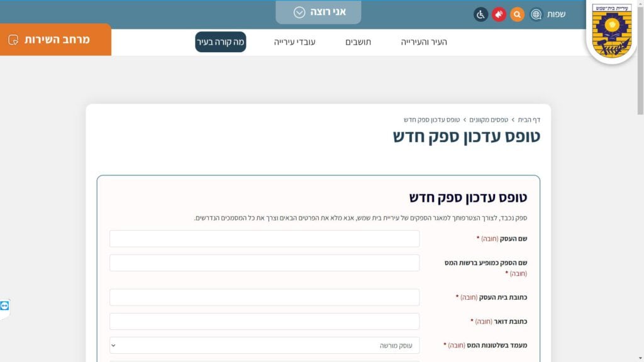Click the orange 'מרחב השירות' button
The height and width of the screenshot is (362, 644).
point(56,40)
